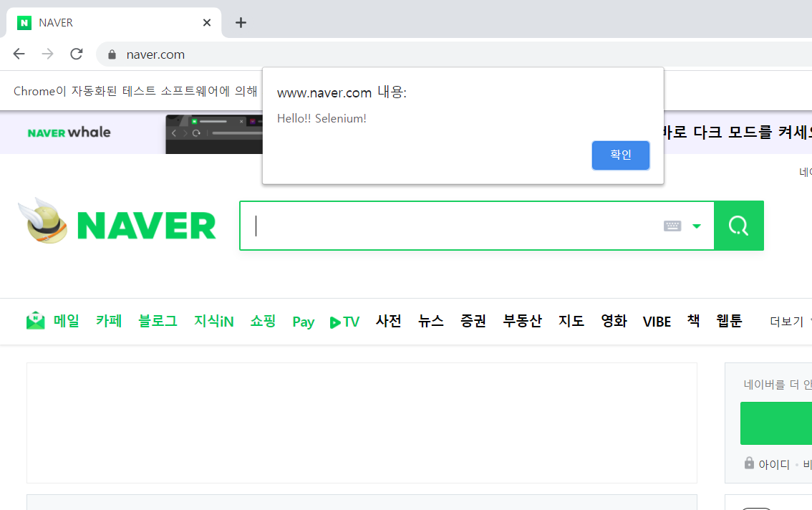
Task: Click the 아이디 find link
Action: [773, 464]
